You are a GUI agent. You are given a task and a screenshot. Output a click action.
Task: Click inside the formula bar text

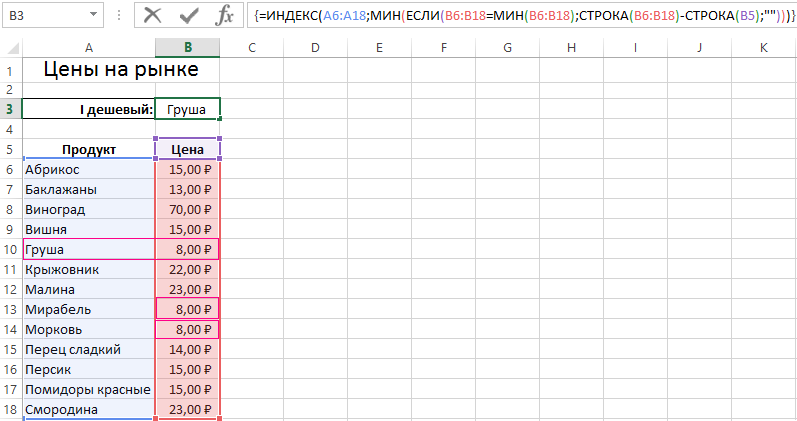(x=520, y=16)
